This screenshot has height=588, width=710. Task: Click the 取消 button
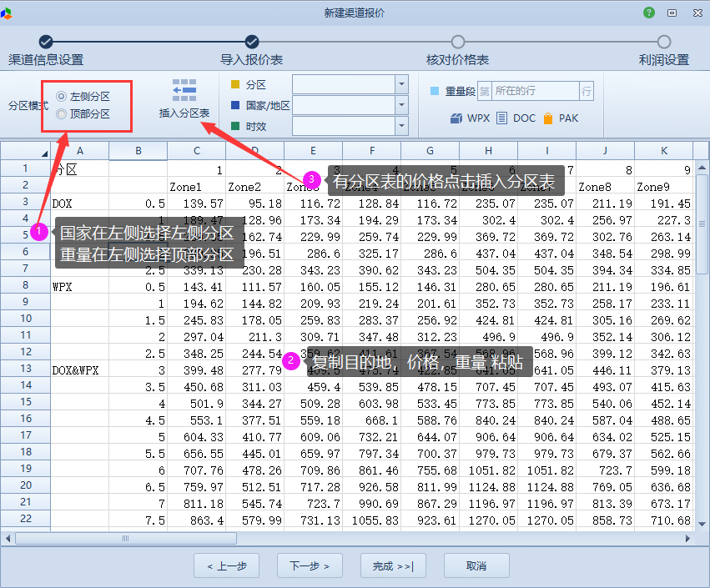coord(476,565)
